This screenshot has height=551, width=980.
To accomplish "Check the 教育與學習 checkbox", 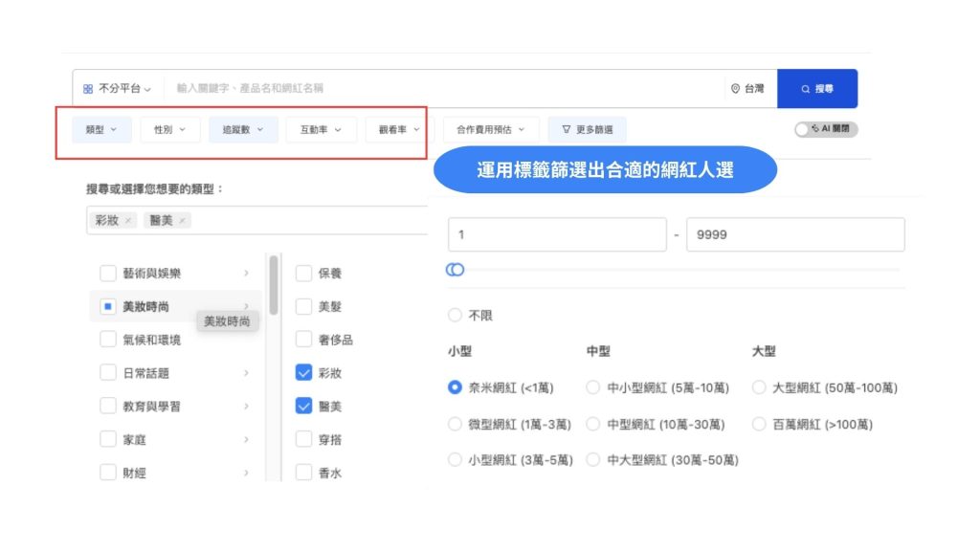I will click(108, 406).
